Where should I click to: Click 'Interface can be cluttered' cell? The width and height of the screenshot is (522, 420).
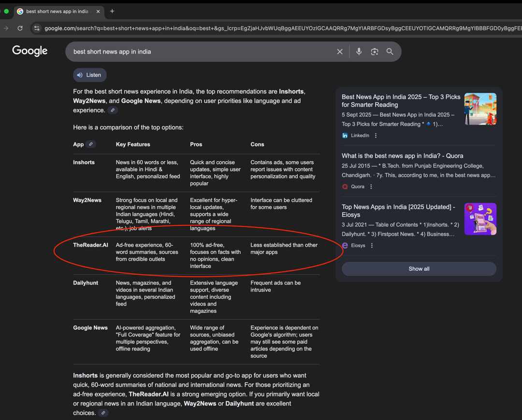(281, 204)
